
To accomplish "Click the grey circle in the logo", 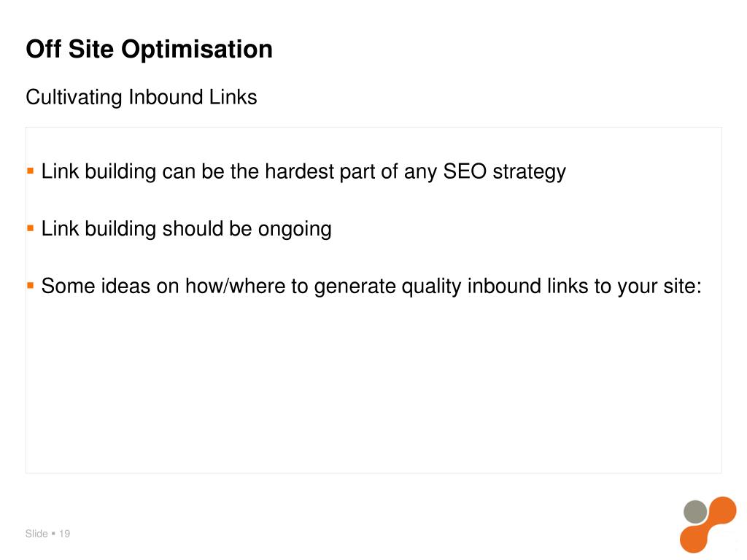I will pyautogui.click(x=695, y=511).
